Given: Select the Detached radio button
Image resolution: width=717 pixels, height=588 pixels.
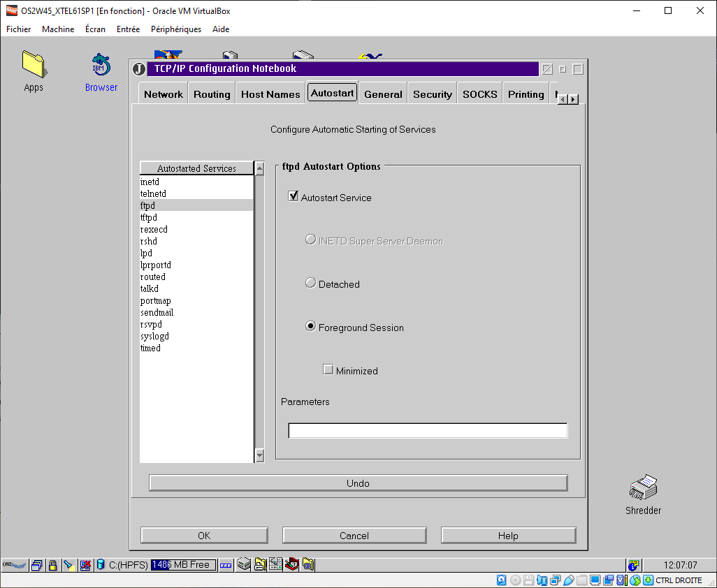Looking at the screenshot, I should click(x=311, y=284).
